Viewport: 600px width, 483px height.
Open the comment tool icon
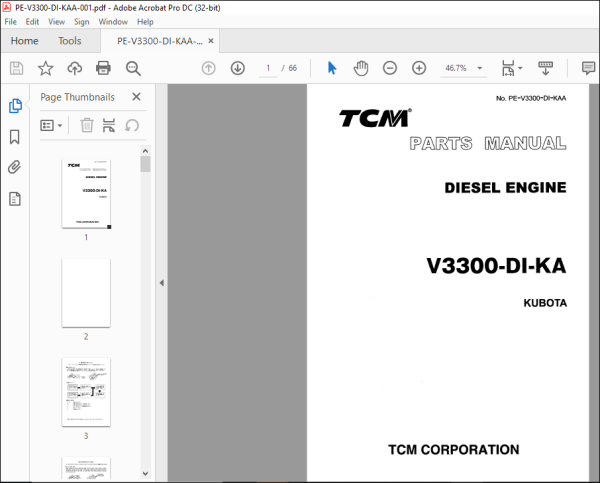pos(588,69)
